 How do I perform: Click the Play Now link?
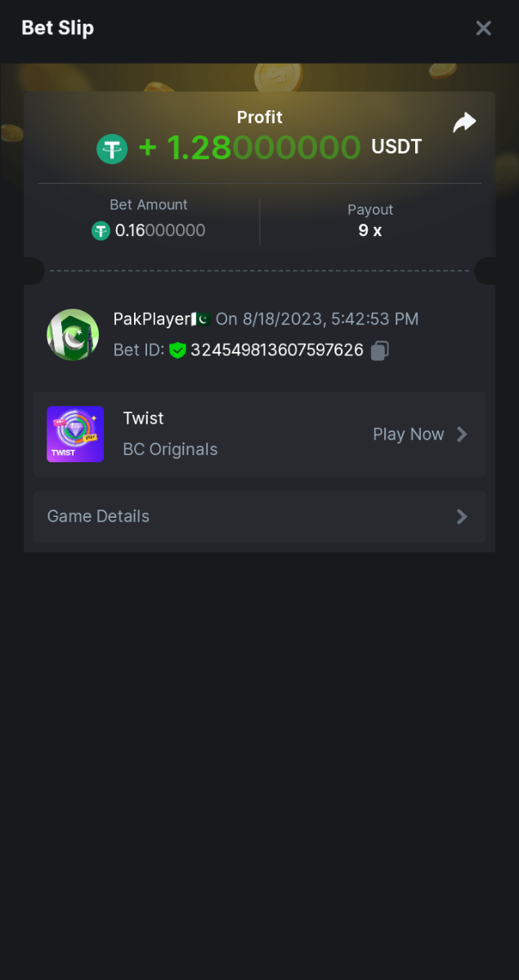[x=408, y=434]
